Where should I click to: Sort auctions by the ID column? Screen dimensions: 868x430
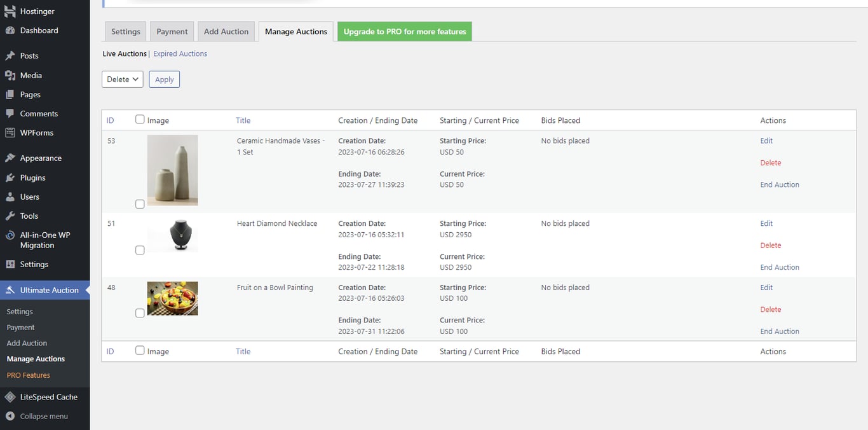coord(110,120)
